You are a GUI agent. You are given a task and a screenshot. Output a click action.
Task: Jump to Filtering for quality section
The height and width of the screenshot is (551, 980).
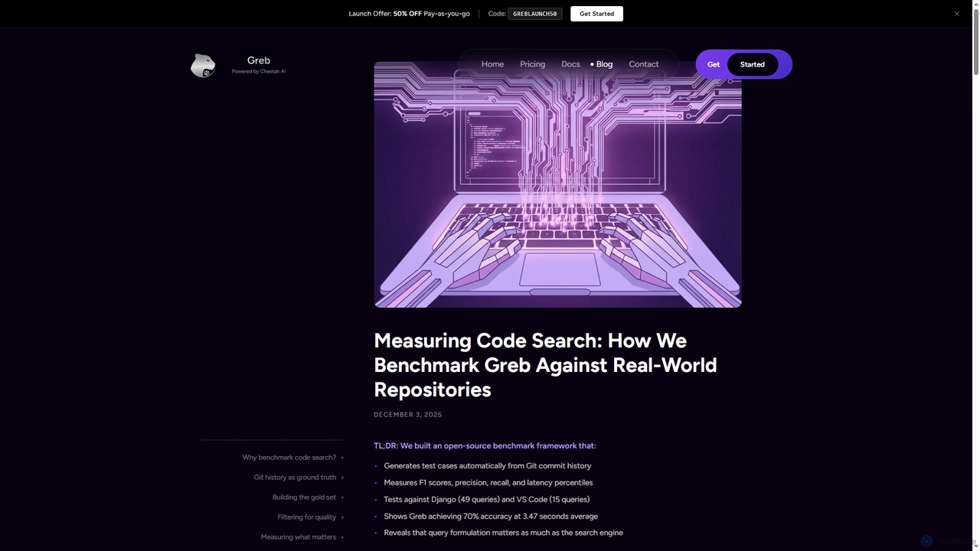pyautogui.click(x=306, y=517)
